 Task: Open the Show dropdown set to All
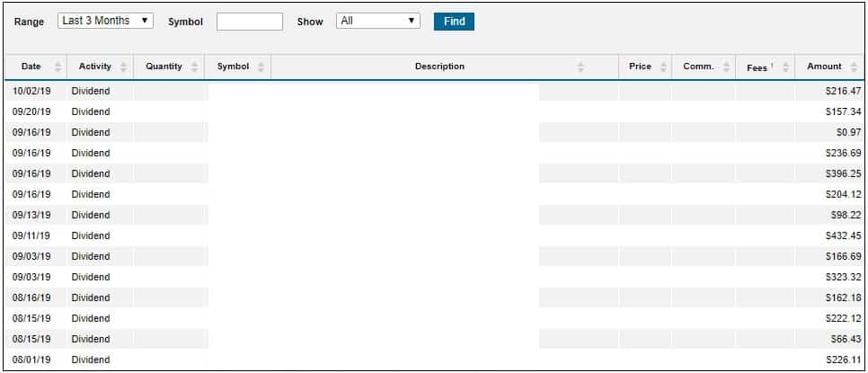[378, 21]
